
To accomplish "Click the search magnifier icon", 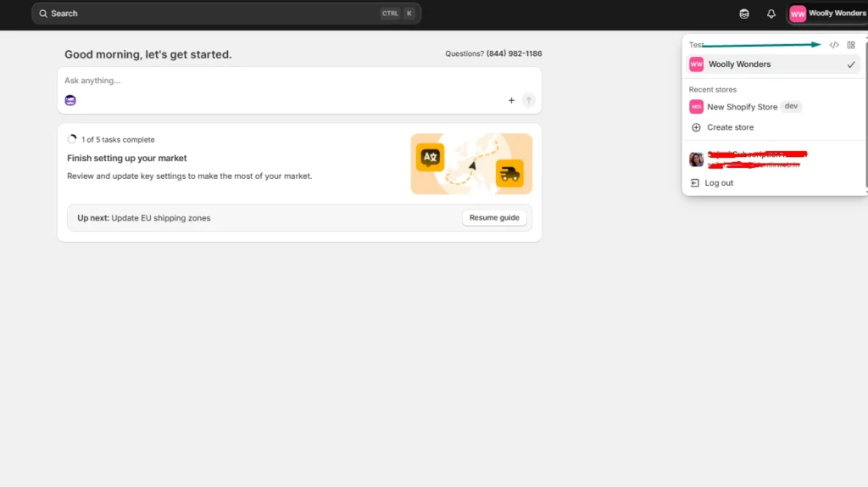I will click(x=43, y=14).
